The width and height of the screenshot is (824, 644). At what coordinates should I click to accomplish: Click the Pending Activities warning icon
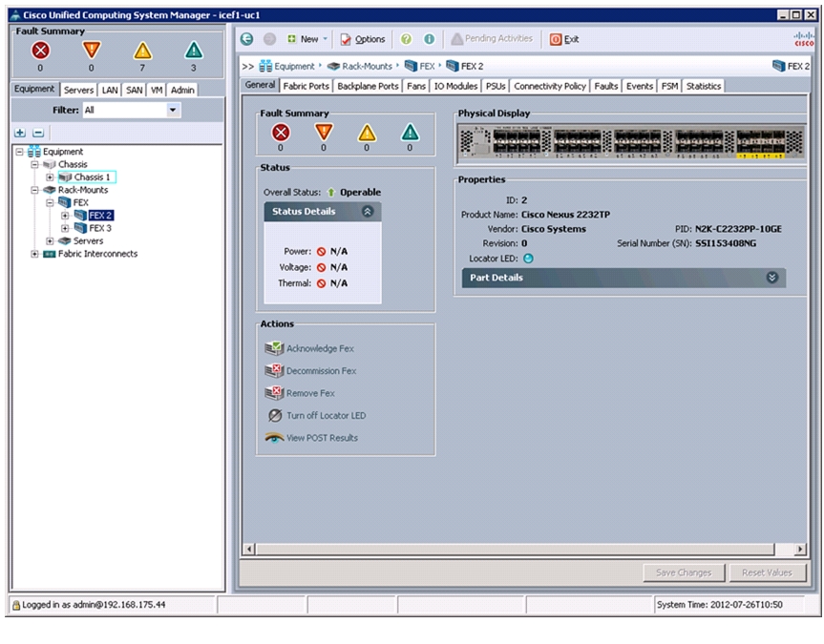point(456,39)
